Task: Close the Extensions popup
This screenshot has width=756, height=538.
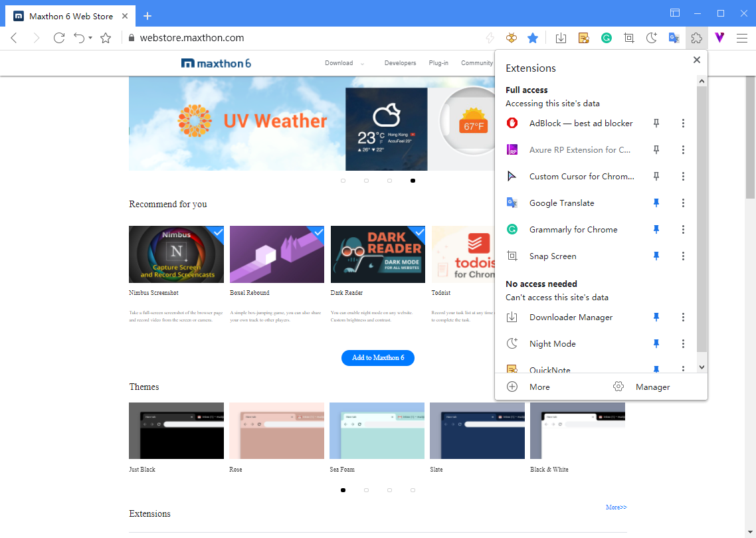Action: (697, 60)
